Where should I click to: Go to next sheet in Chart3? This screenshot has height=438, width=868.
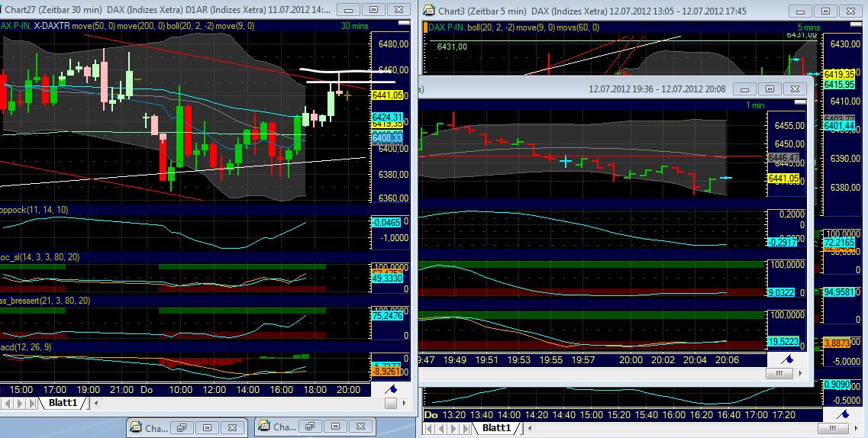[x=453, y=428]
